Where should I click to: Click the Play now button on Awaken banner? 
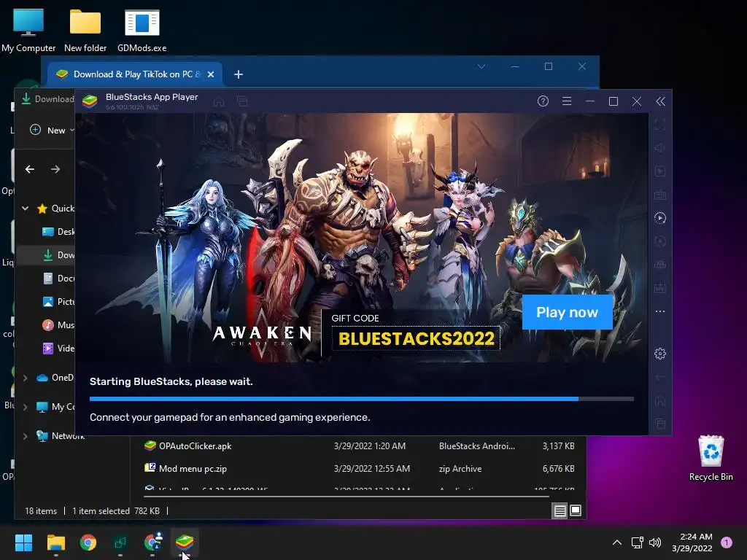[568, 312]
